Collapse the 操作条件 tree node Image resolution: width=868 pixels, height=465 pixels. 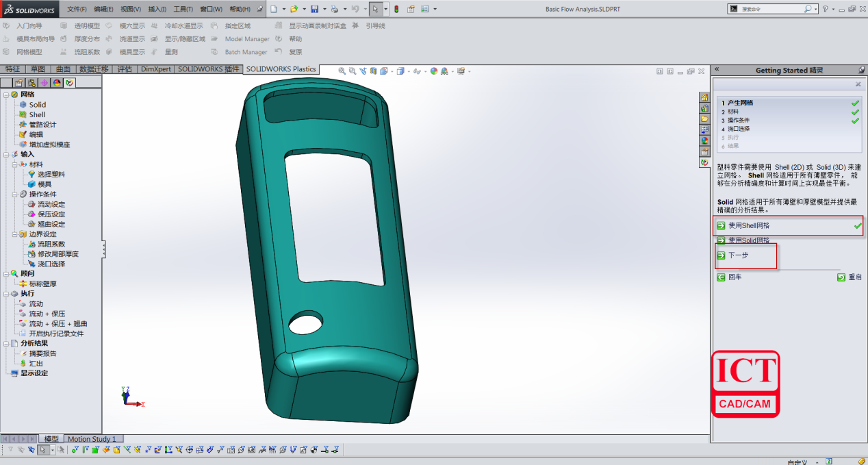pos(14,194)
